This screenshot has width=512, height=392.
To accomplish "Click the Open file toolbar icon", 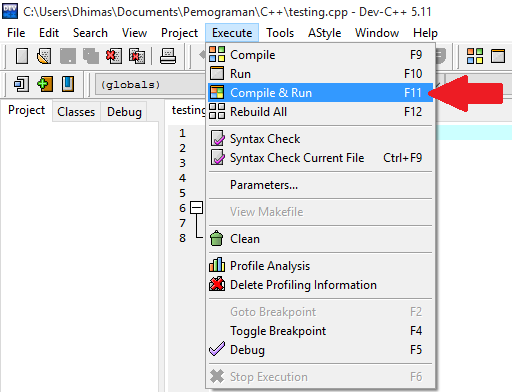I will (44, 56).
